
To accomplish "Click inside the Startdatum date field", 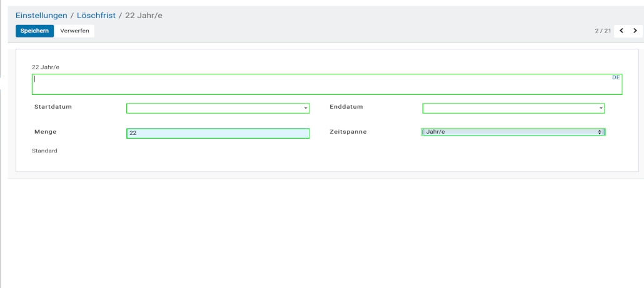I will pos(214,109).
